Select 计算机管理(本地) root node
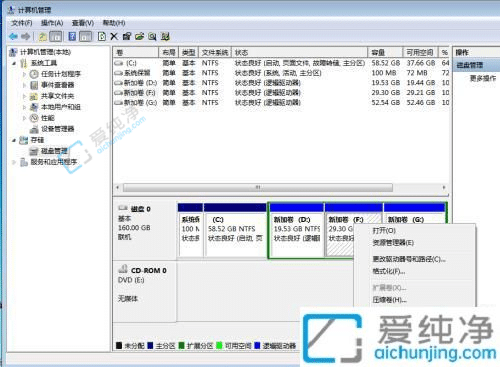The image size is (500, 367). (45, 52)
